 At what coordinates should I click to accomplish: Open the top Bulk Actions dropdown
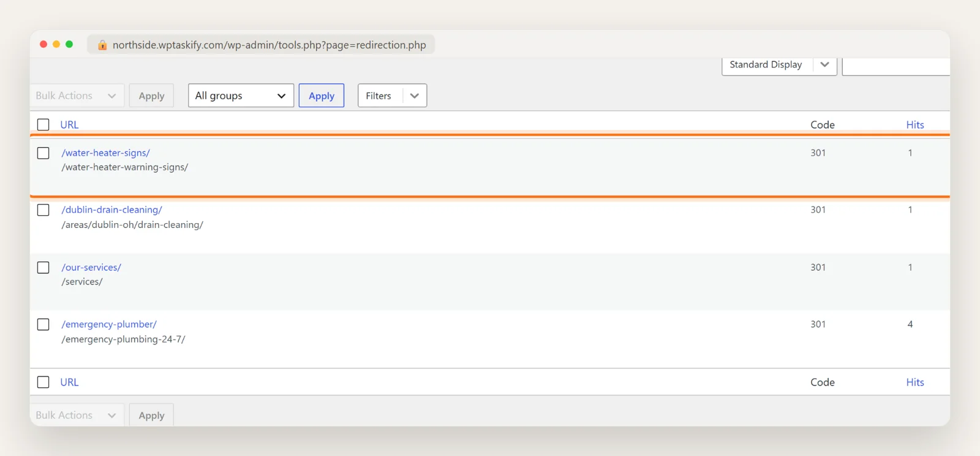[77, 96]
